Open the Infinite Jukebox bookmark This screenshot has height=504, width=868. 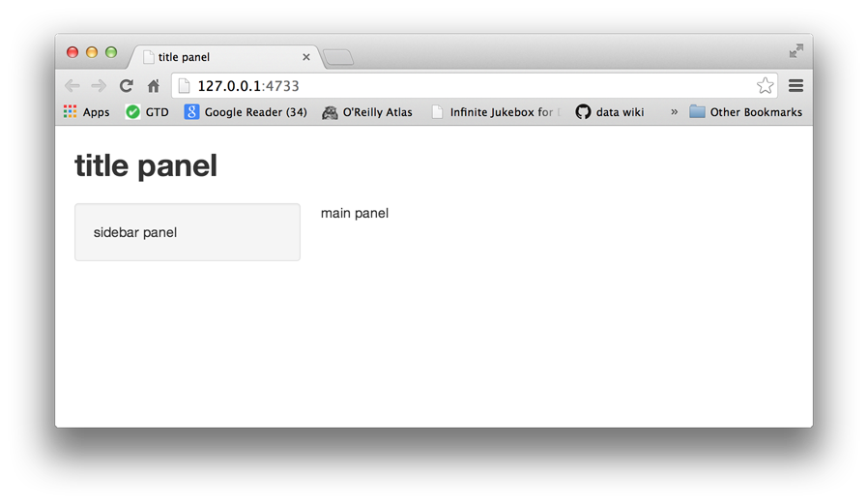(x=494, y=112)
